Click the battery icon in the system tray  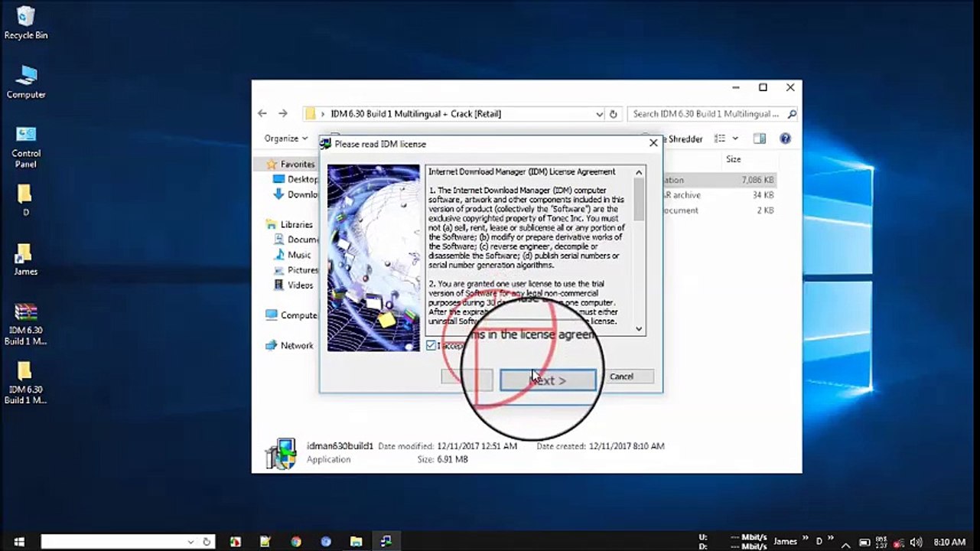(x=864, y=542)
